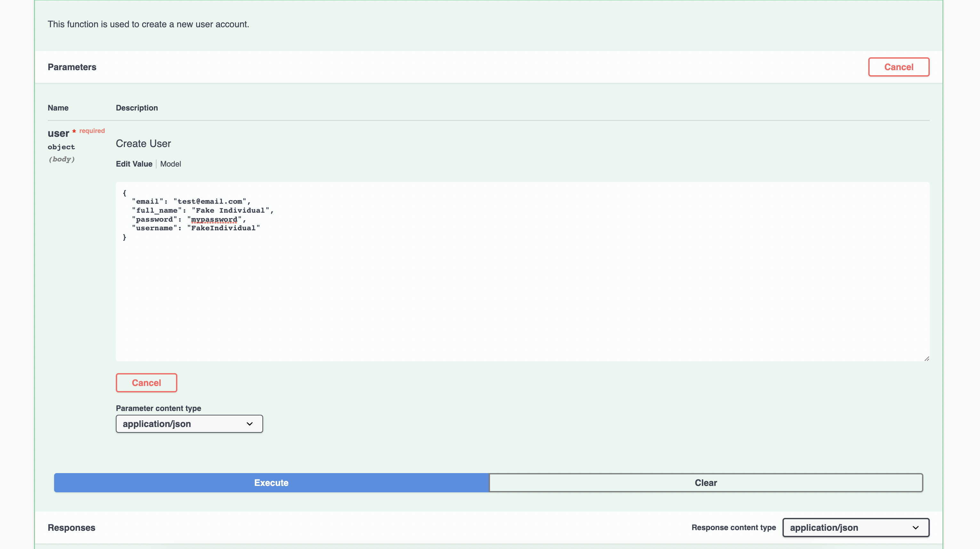980x549 pixels.
Task: Place cursor on the FakeIndividual username value
Action: click(223, 228)
